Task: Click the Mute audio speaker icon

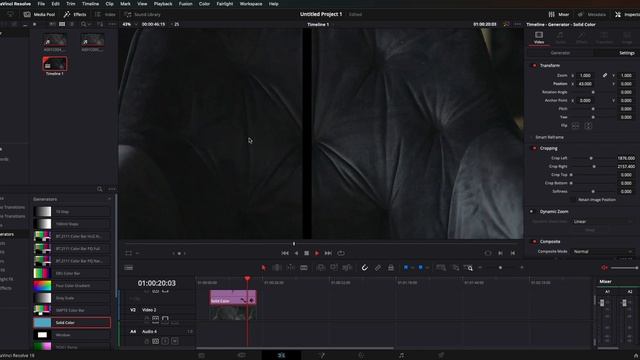Action: point(604,268)
